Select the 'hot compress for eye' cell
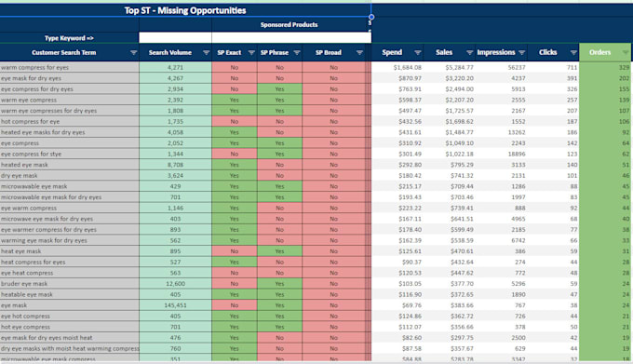Screen dimensions: 633x364 tap(70, 121)
